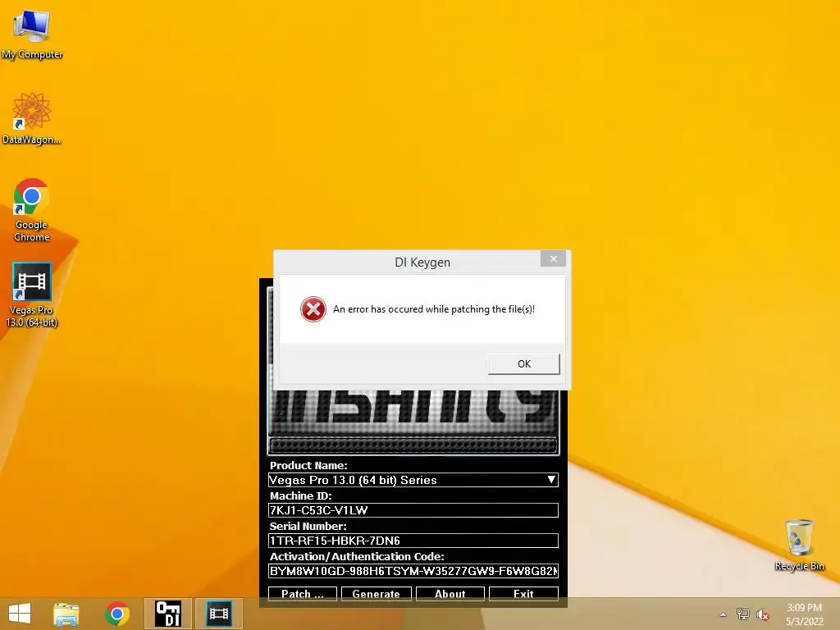Screen dimensions: 840x630
Task: Click OK in the DI Keygen error dialog
Action: point(523,363)
